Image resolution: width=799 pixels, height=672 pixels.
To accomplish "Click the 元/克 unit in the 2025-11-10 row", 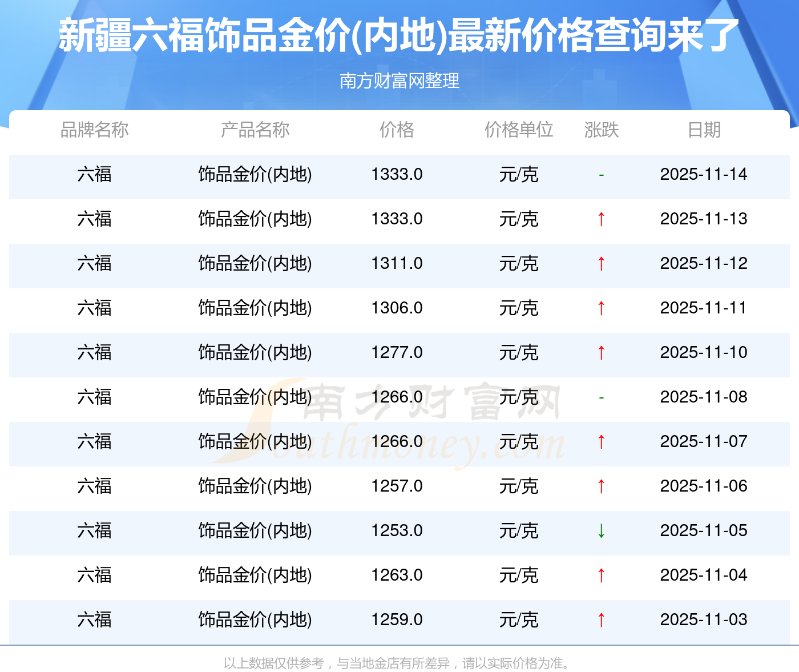I will pyautogui.click(x=519, y=352).
